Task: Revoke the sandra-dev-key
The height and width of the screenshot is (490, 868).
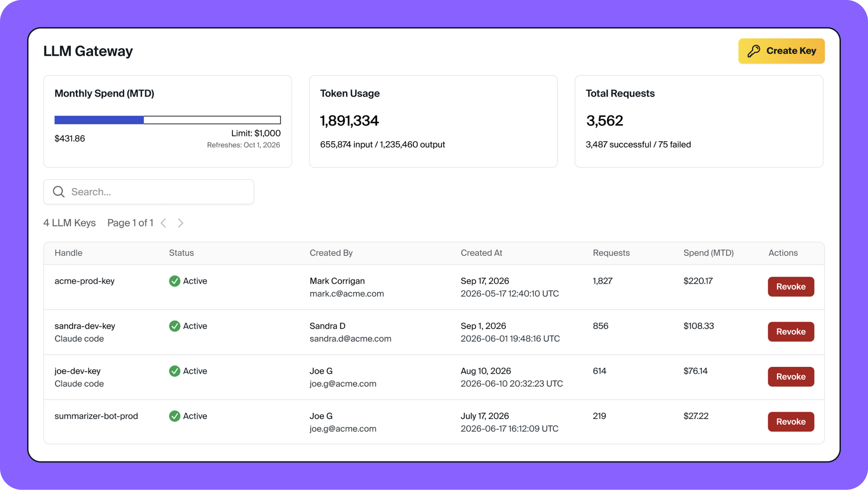Action: [791, 332]
